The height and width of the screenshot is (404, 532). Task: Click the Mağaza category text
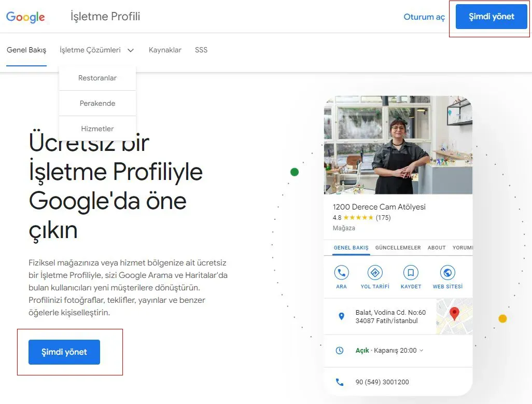tap(344, 228)
